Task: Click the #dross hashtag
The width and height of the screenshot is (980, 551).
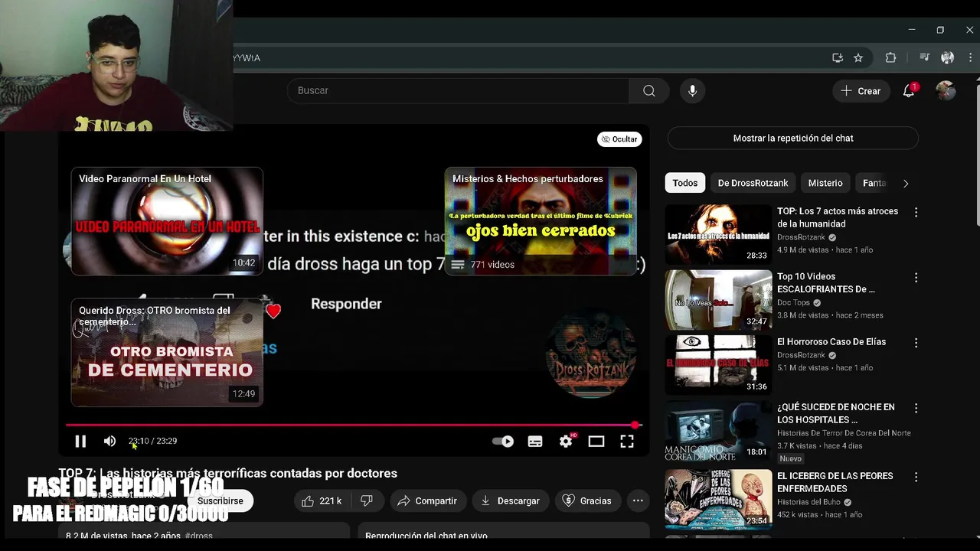Action: tap(198, 536)
